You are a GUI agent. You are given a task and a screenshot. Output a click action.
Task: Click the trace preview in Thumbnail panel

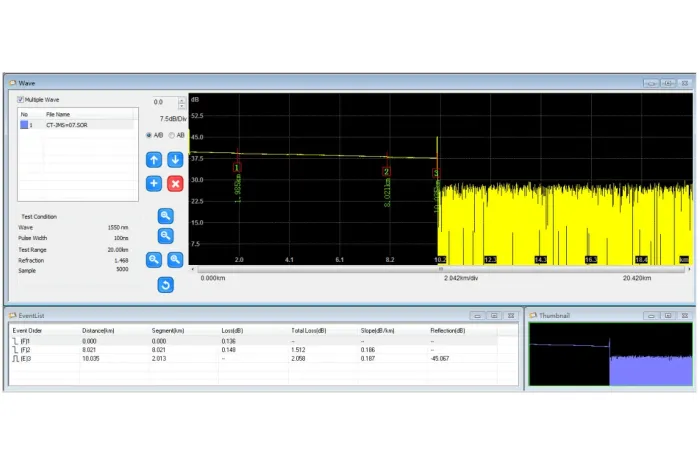(610, 354)
